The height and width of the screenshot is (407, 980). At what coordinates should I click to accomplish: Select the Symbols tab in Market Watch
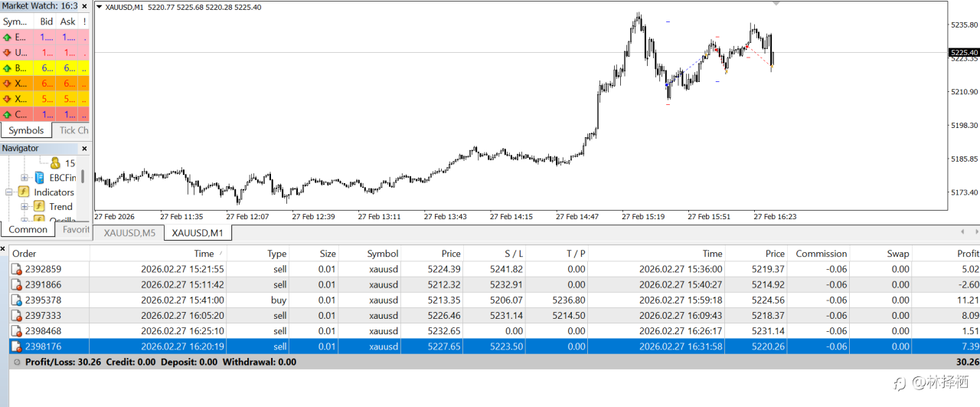point(26,130)
